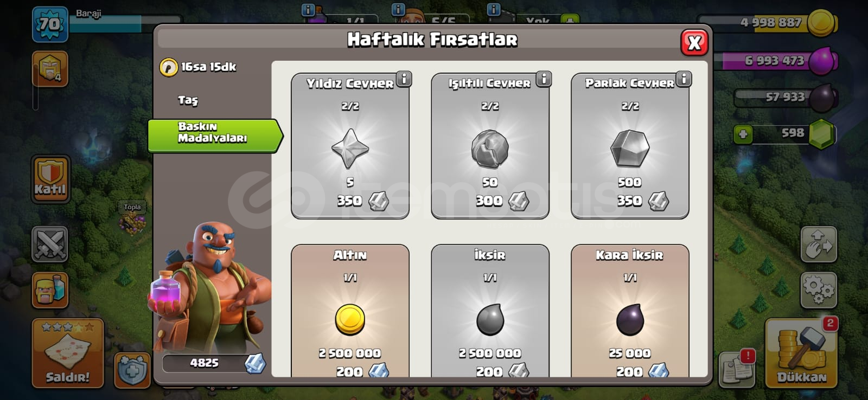Screen dimensions: 868x400
Task: Open info for Parlak Cevher offer
Action: click(x=684, y=79)
